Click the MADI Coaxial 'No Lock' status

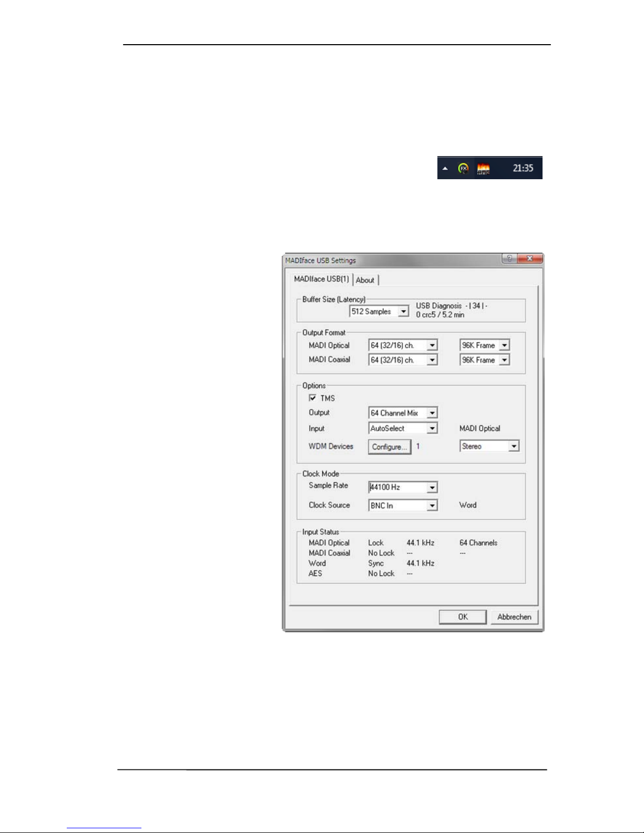[381, 553]
